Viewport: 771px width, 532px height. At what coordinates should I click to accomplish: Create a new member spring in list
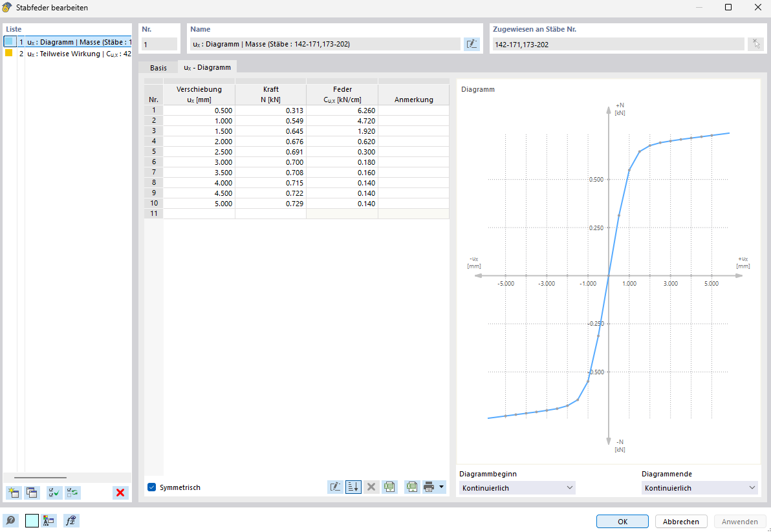pos(13,493)
